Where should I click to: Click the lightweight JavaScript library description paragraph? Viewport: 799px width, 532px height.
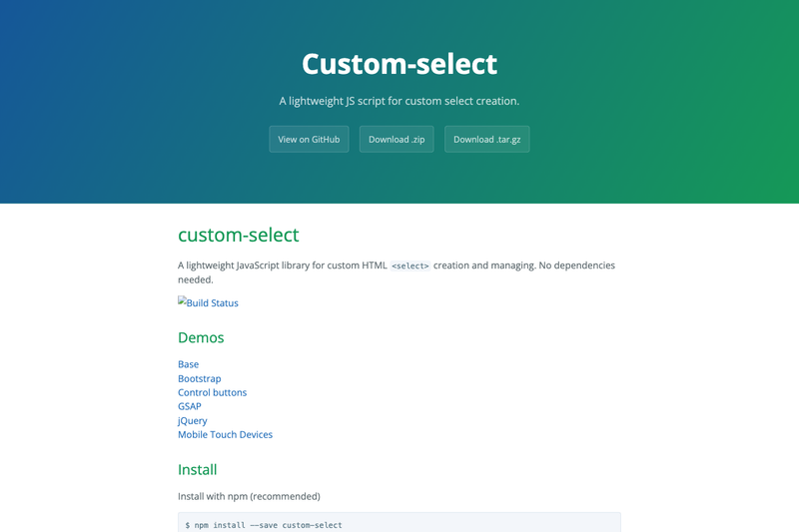click(397, 272)
